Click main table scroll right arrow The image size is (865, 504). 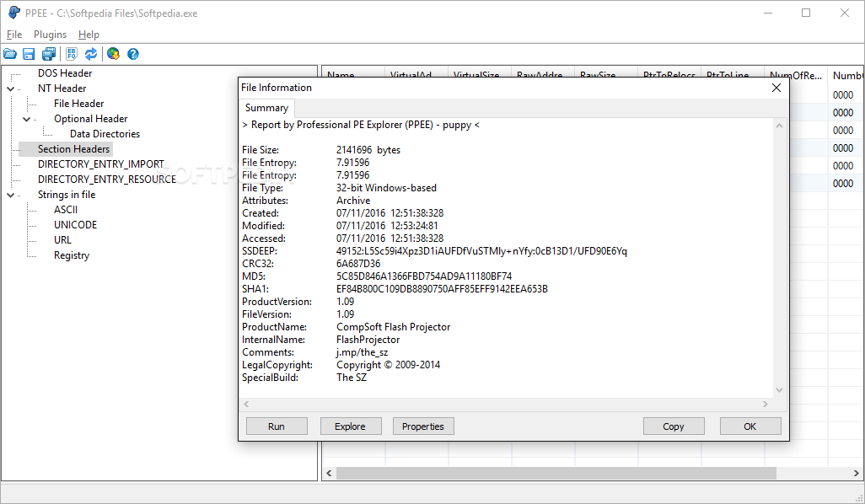[x=857, y=473]
